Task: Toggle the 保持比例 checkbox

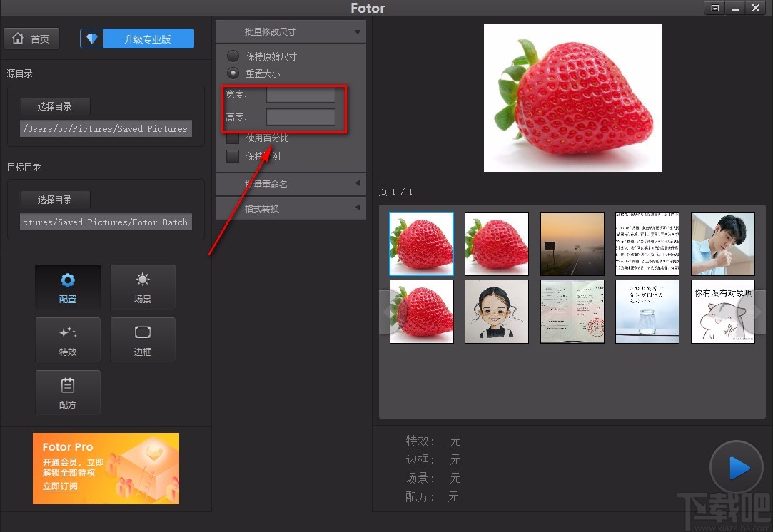Action: pos(233,156)
